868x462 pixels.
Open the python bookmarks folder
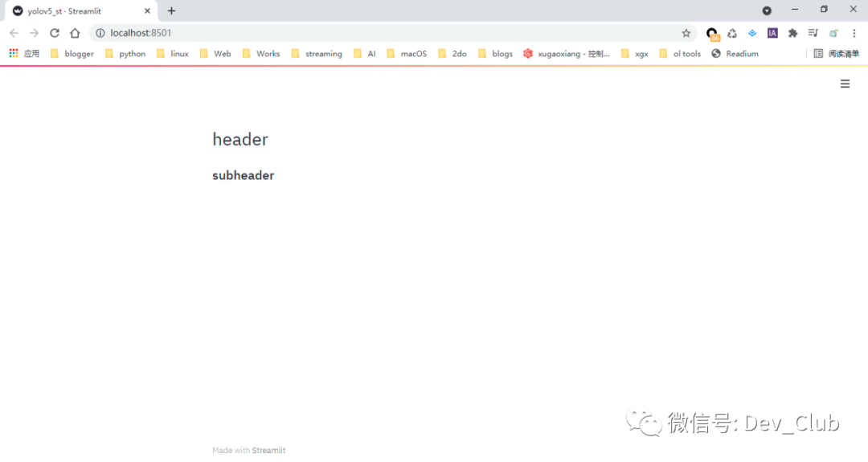coord(125,54)
